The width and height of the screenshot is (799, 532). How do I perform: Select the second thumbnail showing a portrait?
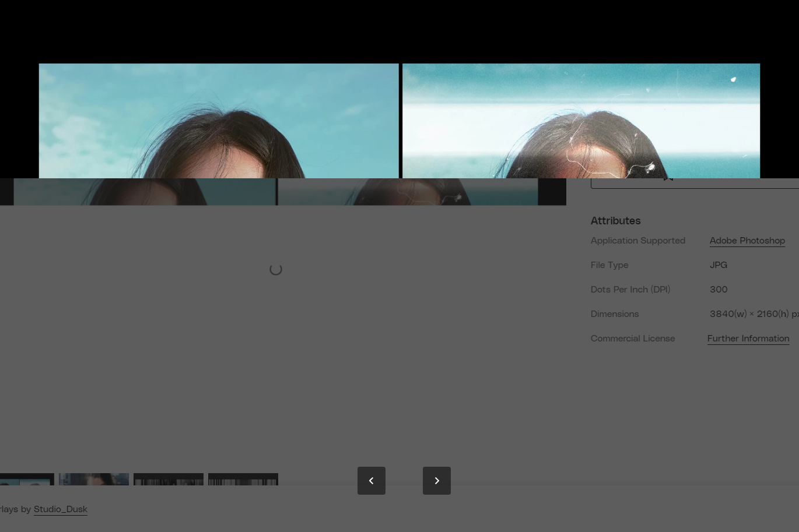[x=94, y=479]
